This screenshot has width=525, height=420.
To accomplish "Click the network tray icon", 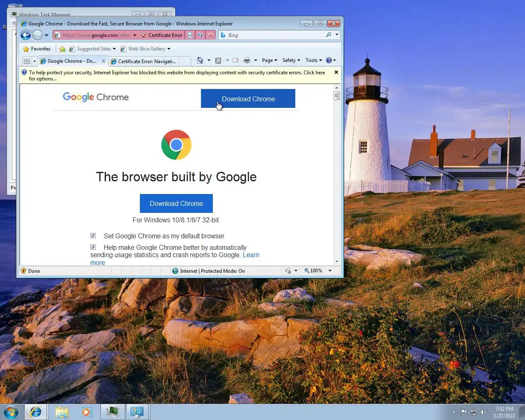I will tap(474, 412).
